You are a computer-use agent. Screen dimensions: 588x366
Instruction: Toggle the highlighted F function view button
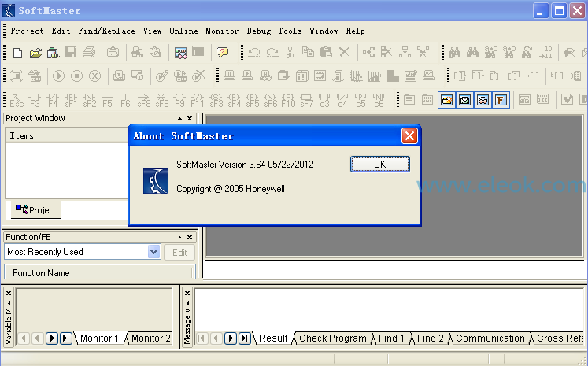coord(501,100)
